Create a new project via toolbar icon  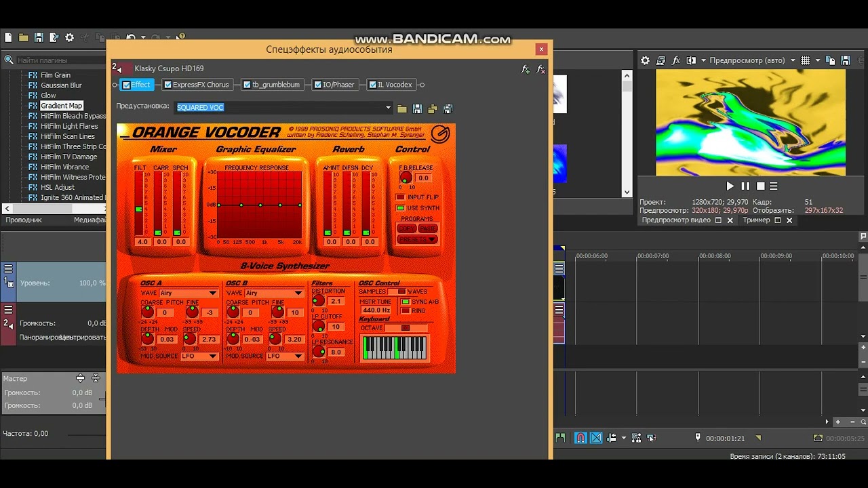click(8, 38)
